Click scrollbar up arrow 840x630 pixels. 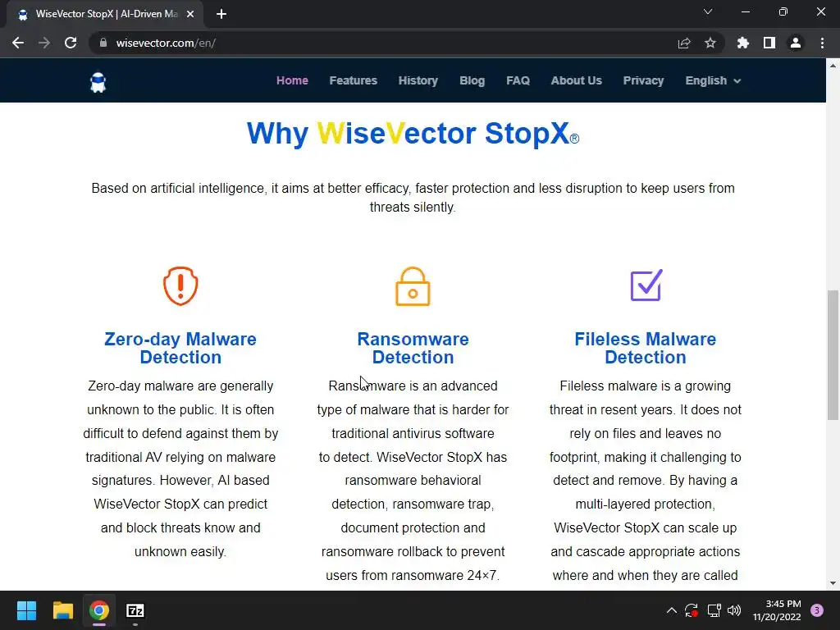(x=833, y=66)
